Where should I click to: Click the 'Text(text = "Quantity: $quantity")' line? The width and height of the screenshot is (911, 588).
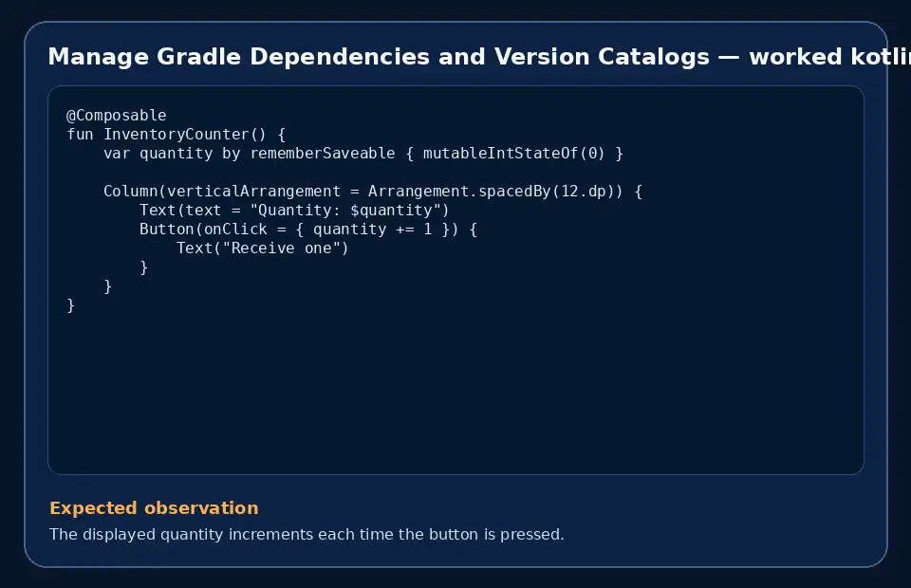click(294, 211)
